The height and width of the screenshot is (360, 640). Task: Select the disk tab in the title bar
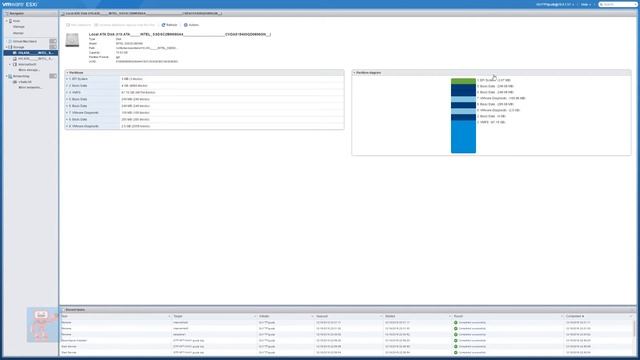[142, 13]
